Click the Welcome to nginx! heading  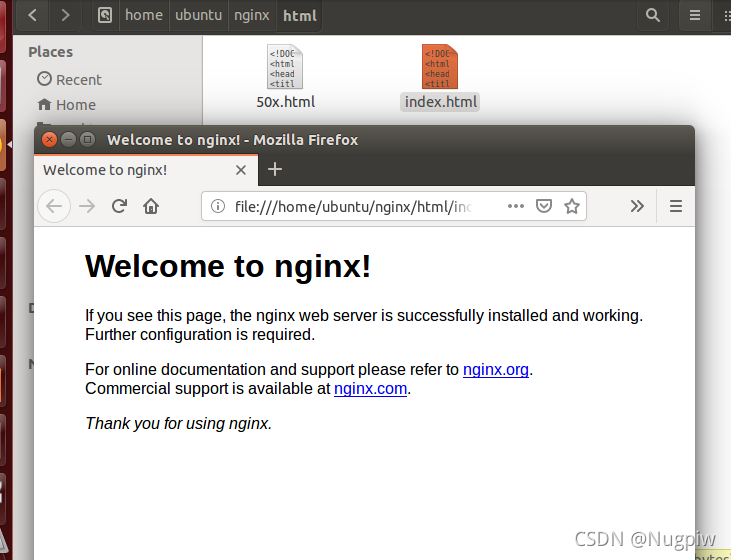(x=228, y=266)
